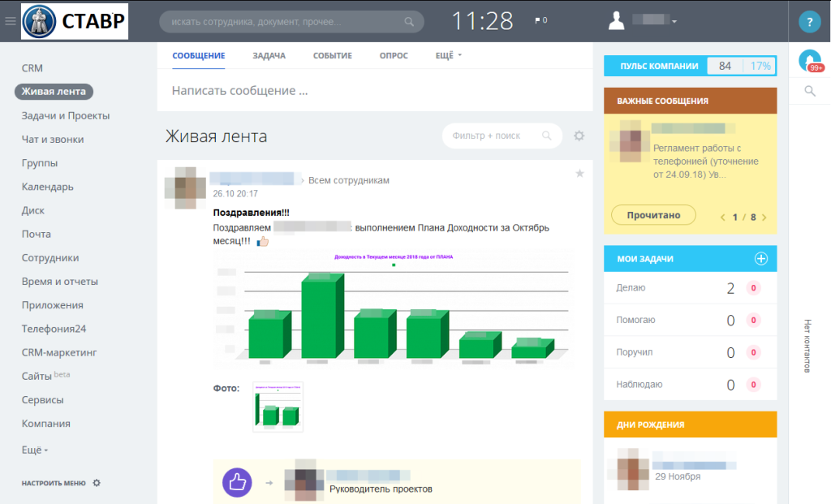The image size is (831, 504).
Task: Click the МОИ ЗАДАЧИ header
Action: (x=690, y=259)
